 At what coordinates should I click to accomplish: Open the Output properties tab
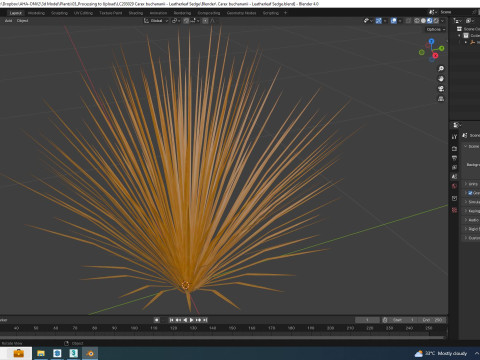454,158
